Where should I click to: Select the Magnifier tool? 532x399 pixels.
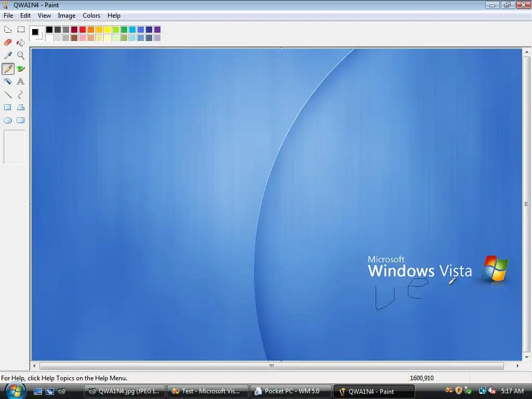coord(21,55)
